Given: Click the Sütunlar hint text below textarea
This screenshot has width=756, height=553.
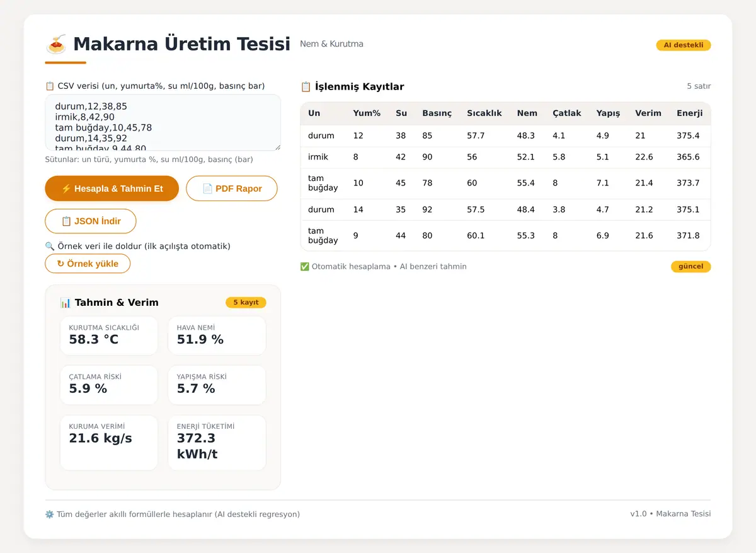Looking at the screenshot, I should pos(149,160).
